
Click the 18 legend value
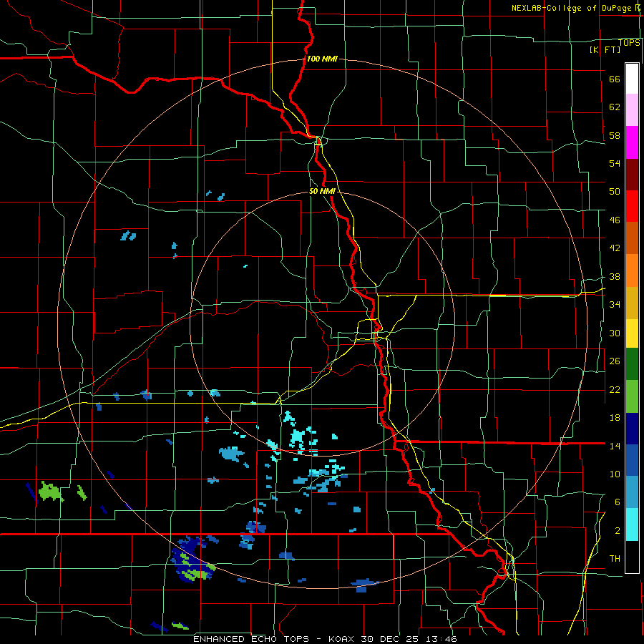click(x=615, y=418)
